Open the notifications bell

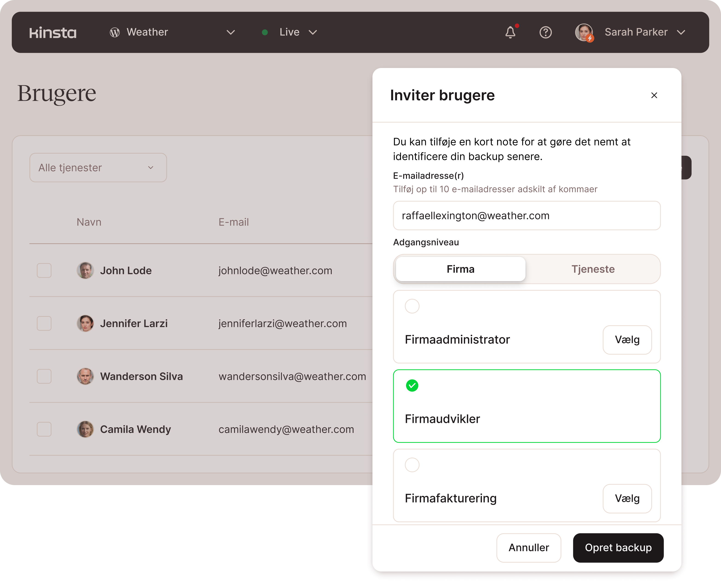(510, 33)
